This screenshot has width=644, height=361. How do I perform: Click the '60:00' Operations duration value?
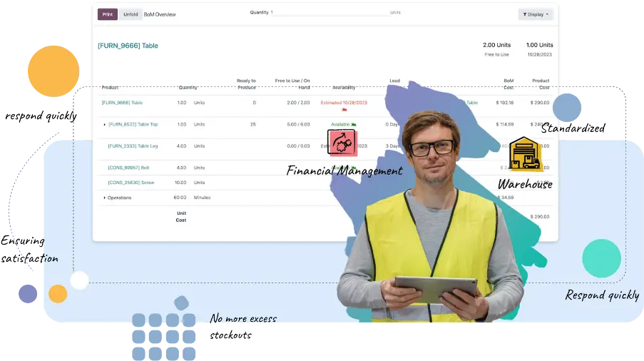pyautogui.click(x=180, y=198)
